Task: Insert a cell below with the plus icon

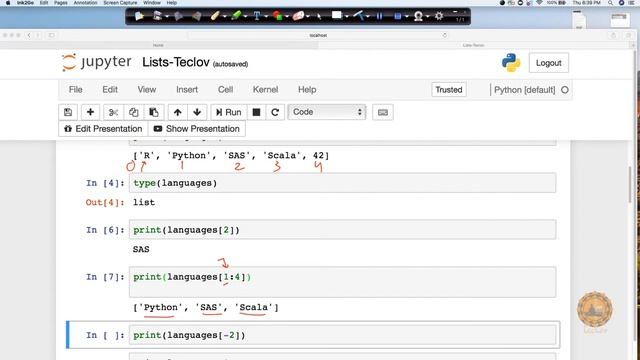Action: pos(90,112)
